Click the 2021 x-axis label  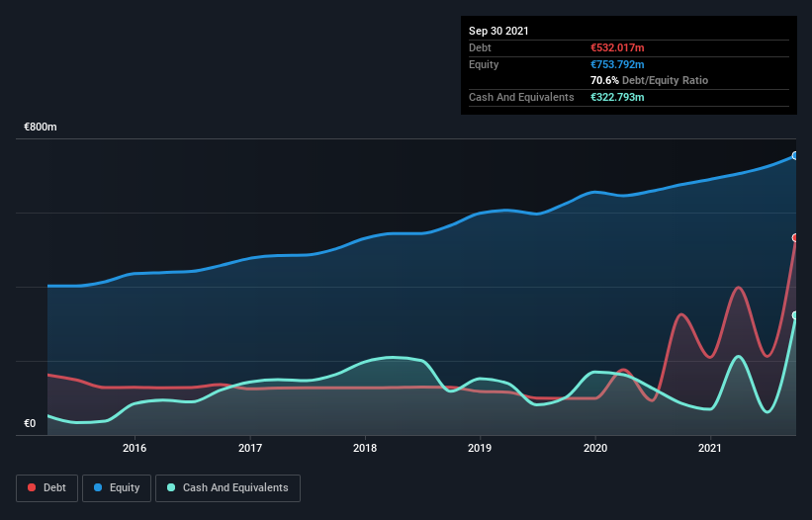click(710, 448)
